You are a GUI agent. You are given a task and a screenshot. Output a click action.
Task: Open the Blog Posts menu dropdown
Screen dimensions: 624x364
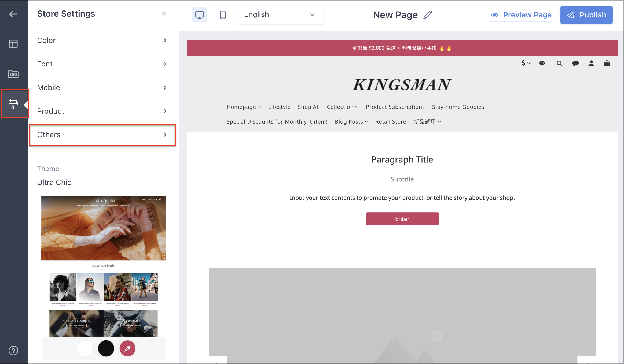coord(351,122)
